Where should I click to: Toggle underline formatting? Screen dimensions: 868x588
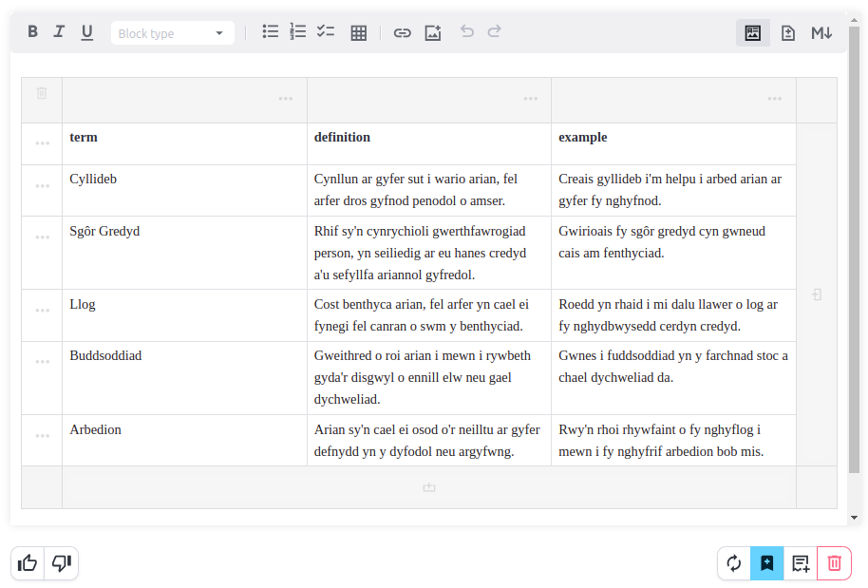click(x=86, y=32)
